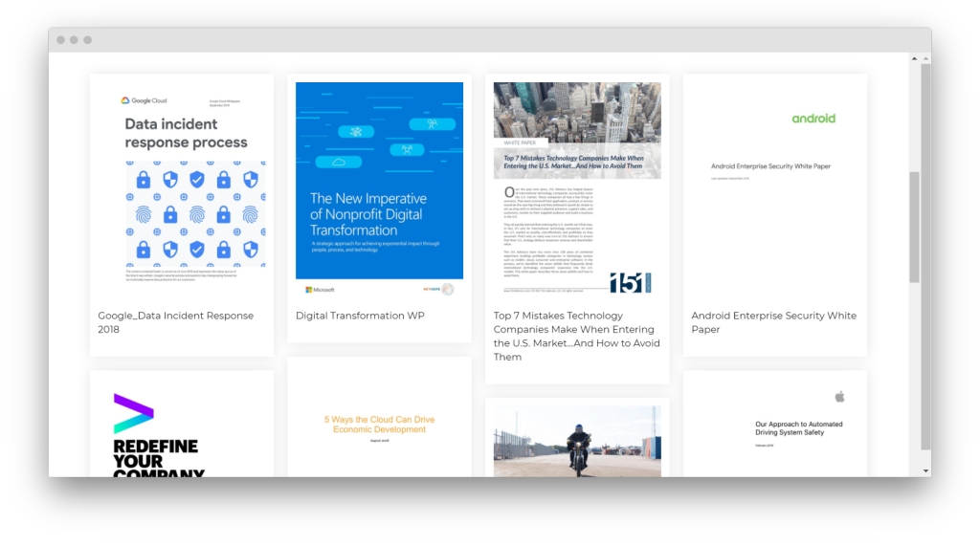Image resolution: width=980 pixels, height=546 pixels.
Task: Open the 'Top 7 Mistakes Technology Companies' title link
Action: [x=576, y=336]
